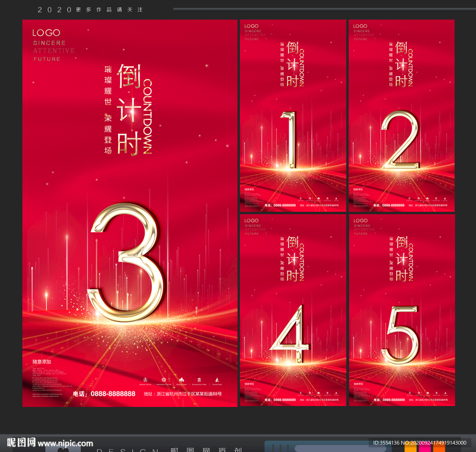This screenshot has height=452, width=476.
Task: Click the Shopping Center snowflake icon in poster 3
Action: click(x=164, y=380)
